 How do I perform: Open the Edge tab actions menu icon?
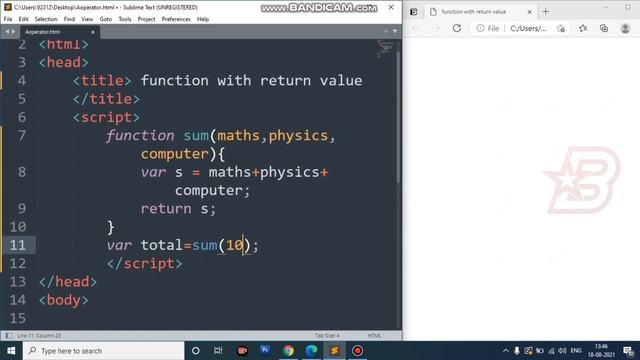[413, 12]
